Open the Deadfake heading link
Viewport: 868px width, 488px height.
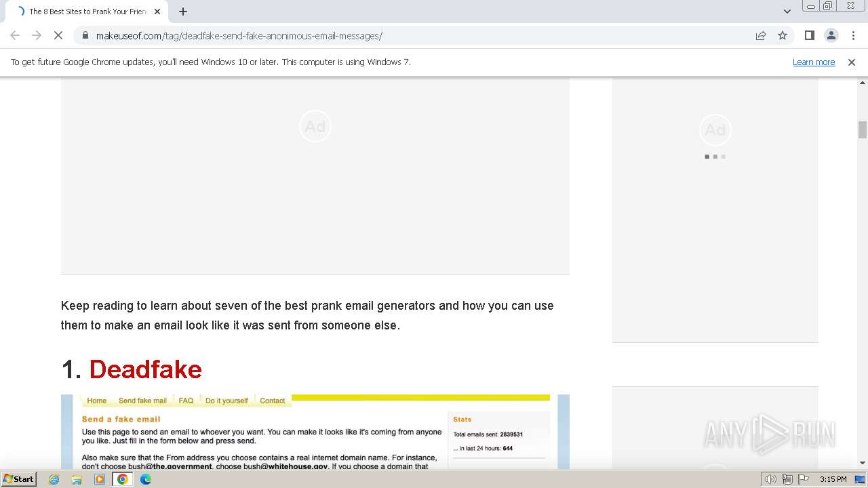click(x=146, y=369)
